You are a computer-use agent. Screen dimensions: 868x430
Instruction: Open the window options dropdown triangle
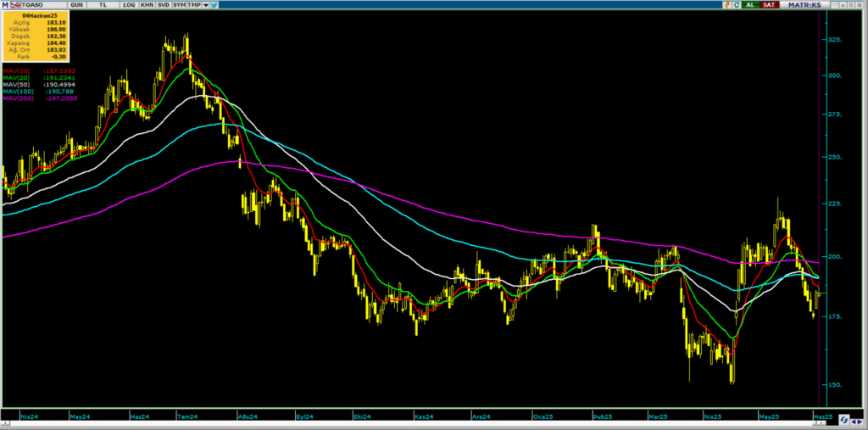coord(835,5)
